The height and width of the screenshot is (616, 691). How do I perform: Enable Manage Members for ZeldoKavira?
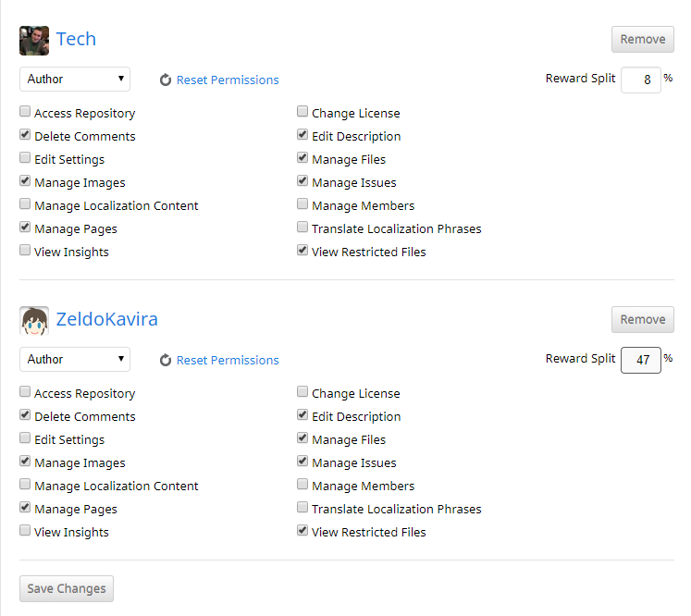pyautogui.click(x=302, y=484)
